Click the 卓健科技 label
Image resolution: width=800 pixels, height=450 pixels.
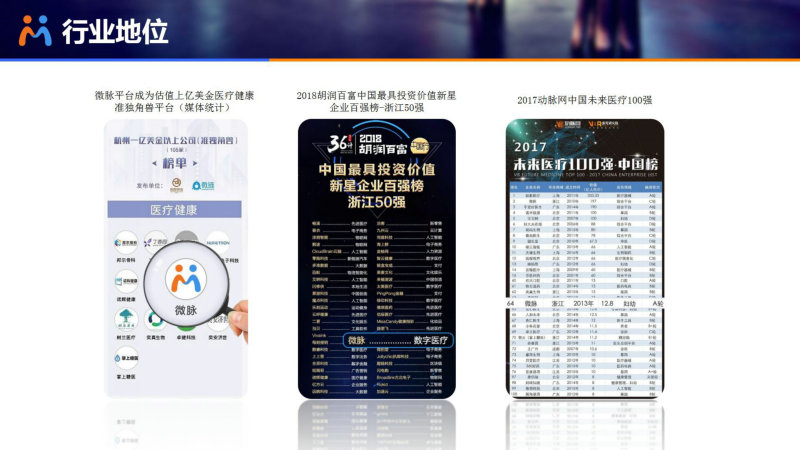186,338
